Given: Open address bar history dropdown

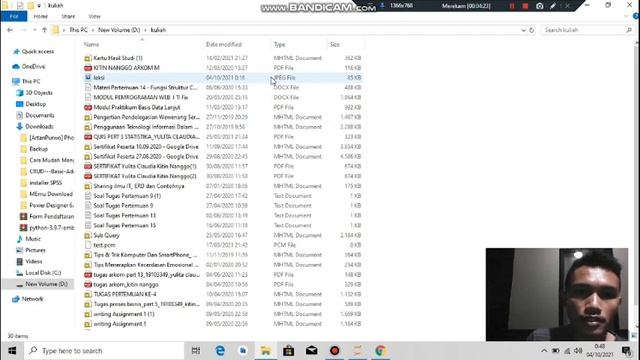Looking at the screenshot, I should 523,30.
